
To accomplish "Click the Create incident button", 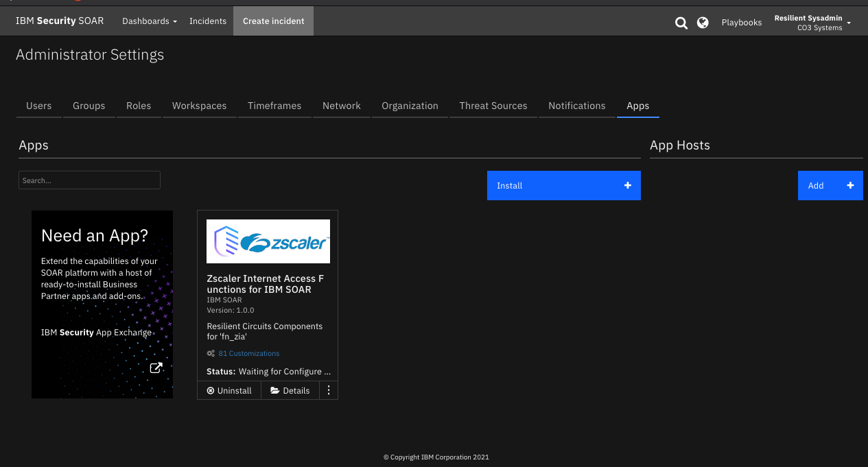I will 273,21.
